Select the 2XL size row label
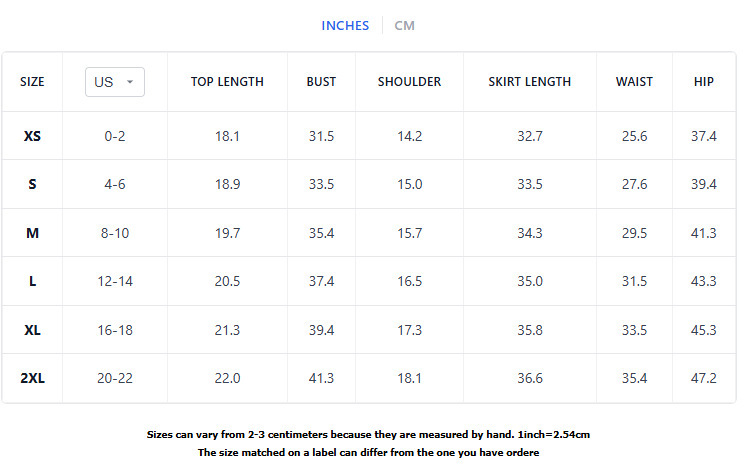The image size is (752, 473). (x=32, y=378)
